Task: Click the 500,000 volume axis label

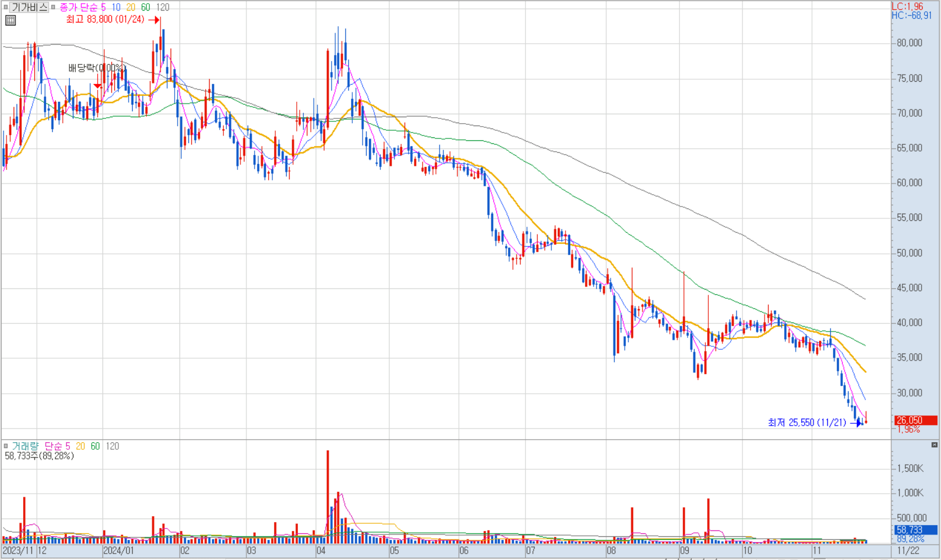Action: [x=911, y=518]
